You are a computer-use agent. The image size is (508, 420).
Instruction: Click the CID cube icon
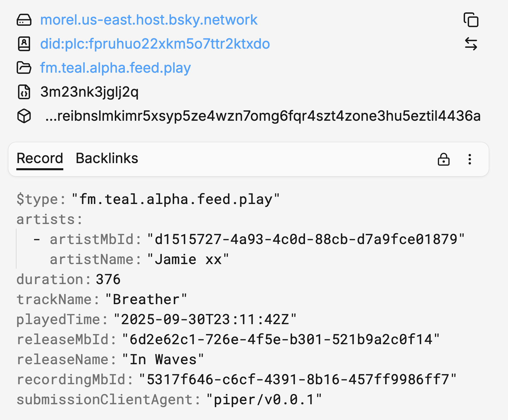point(24,116)
